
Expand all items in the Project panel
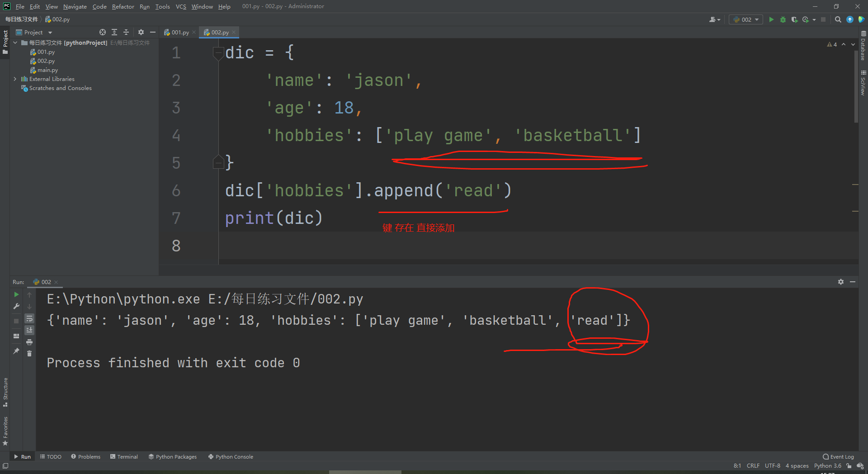coord(114,32)
